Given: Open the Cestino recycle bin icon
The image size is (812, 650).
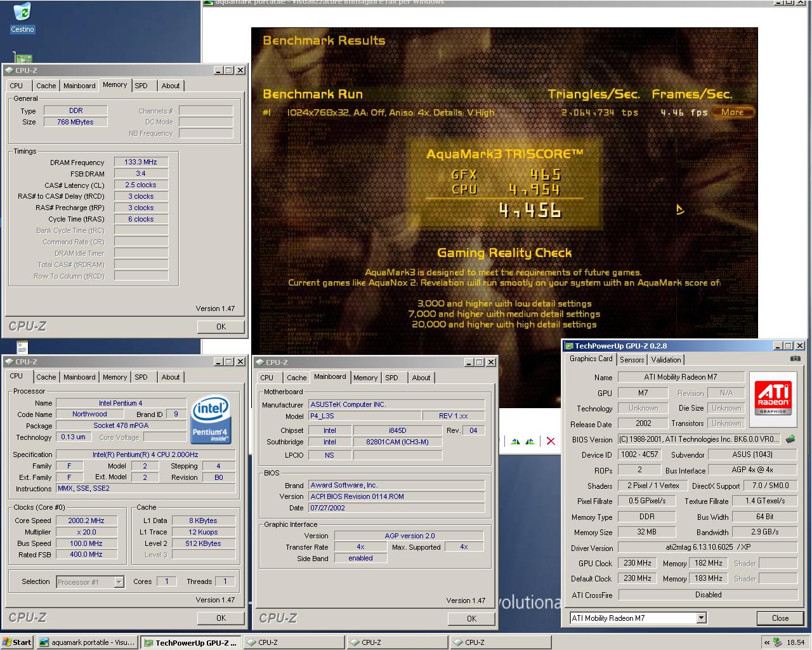Looking at the screenshot, I should (22, 17).
